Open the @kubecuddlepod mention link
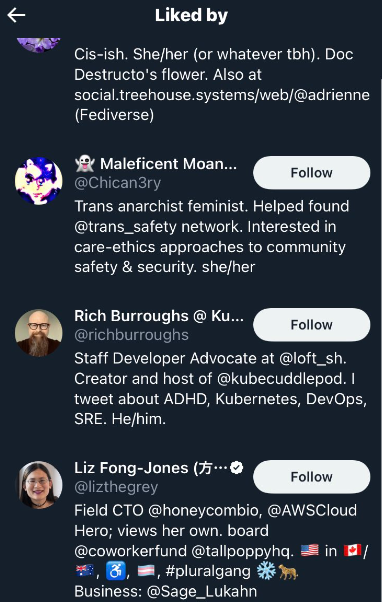Screen dimensions: 382x602 [281, 379]
